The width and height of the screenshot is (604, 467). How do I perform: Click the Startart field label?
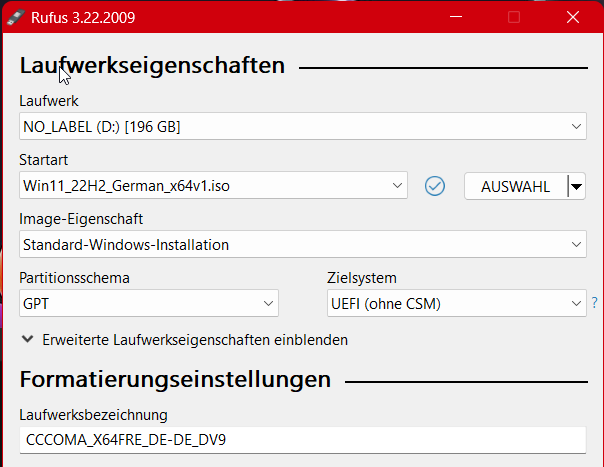click(x=43, y=160)
